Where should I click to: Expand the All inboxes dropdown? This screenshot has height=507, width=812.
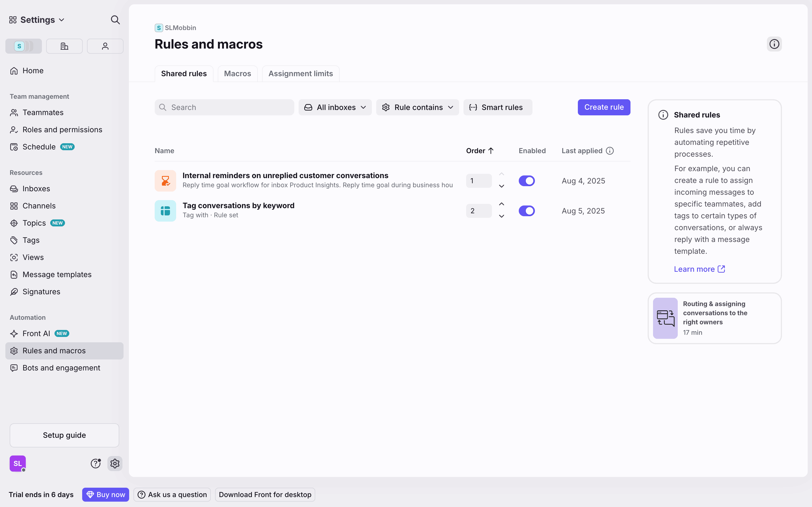335,107
